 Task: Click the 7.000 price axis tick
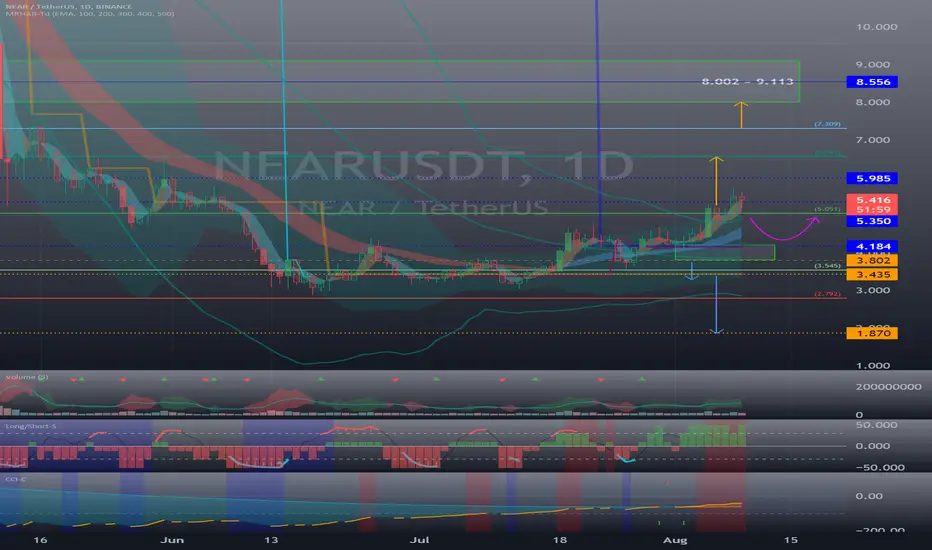(873, 140)
